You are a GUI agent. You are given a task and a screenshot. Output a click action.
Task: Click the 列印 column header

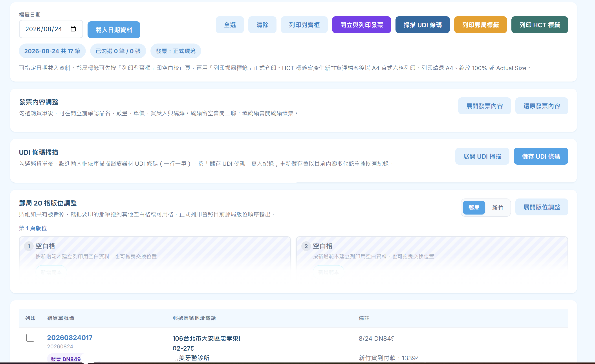pos(30,318)
